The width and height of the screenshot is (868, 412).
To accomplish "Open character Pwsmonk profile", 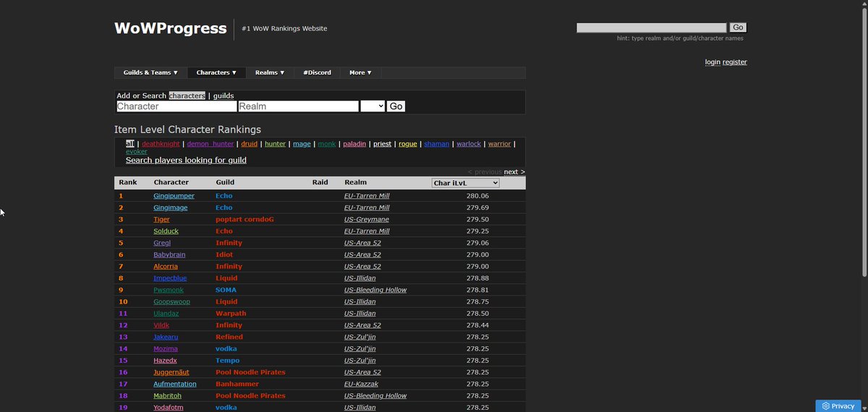I will (169, 290).
